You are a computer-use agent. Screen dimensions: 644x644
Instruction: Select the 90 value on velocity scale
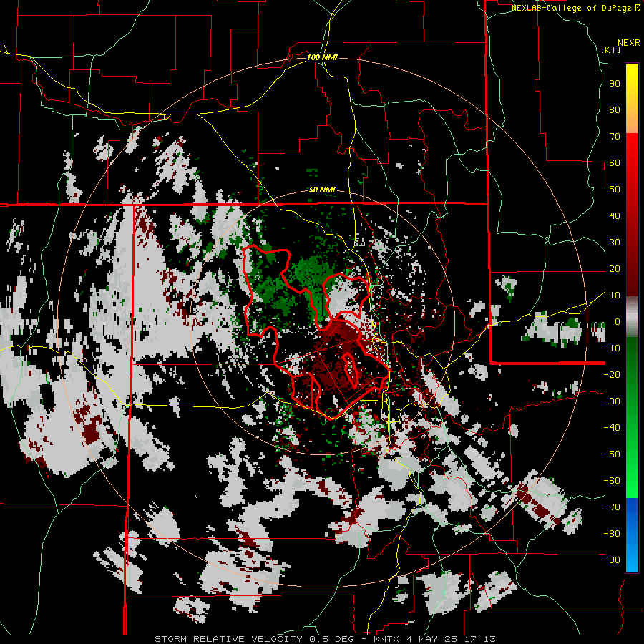coord(615,84)
